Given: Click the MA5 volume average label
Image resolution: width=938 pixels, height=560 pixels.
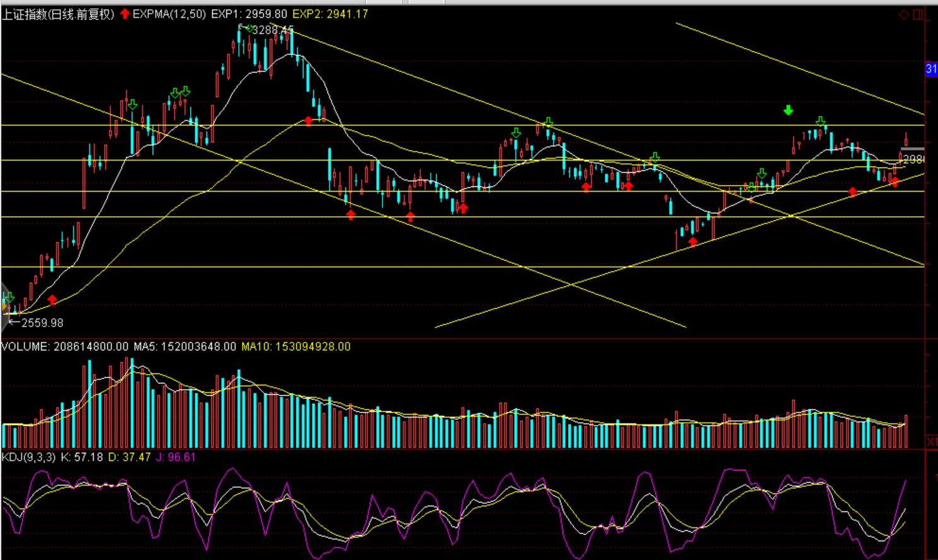Looking at the screenshot, I should coord(185,346).
